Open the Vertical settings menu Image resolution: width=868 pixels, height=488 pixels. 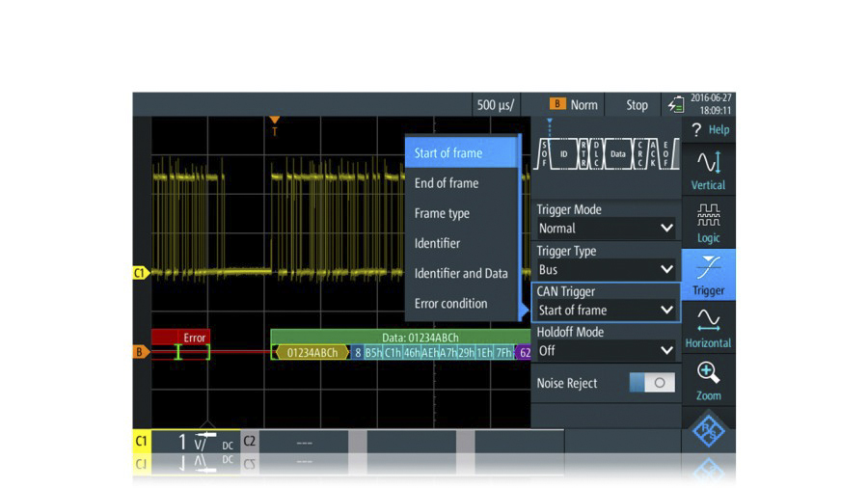click(x=708, y=170)
